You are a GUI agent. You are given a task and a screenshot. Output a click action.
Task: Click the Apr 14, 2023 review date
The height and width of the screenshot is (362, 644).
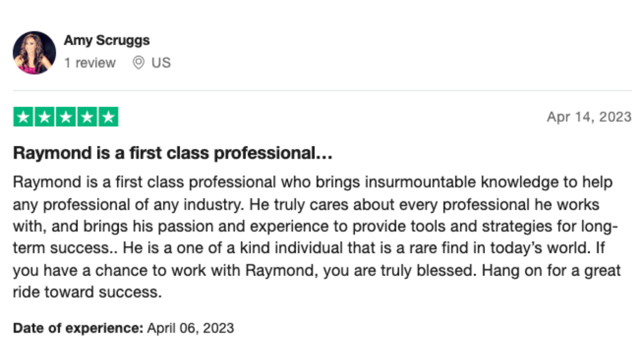(589, 117)
